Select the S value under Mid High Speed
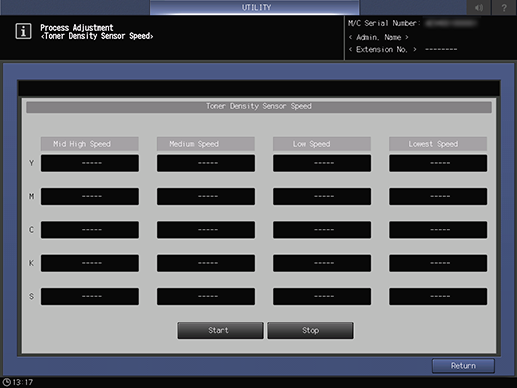The height and width of the screenshot is (388, 517). click(90, 296)
